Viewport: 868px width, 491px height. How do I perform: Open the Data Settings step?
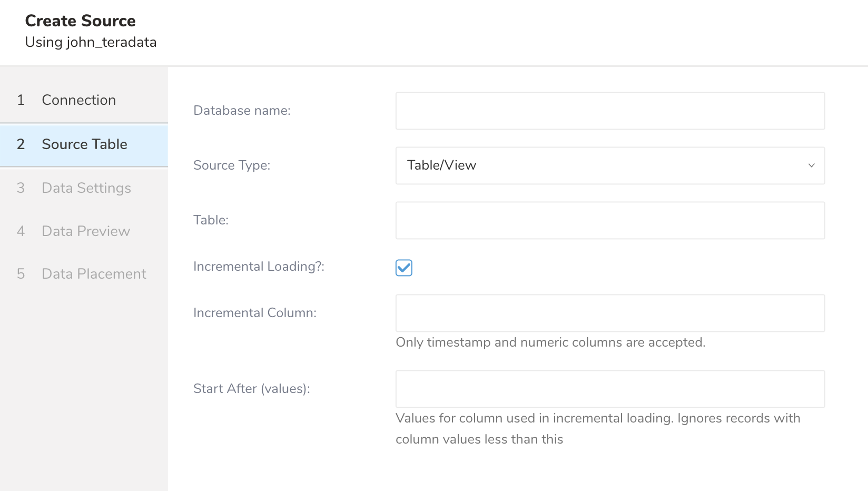pyautogui.click(x=86, y=188)
